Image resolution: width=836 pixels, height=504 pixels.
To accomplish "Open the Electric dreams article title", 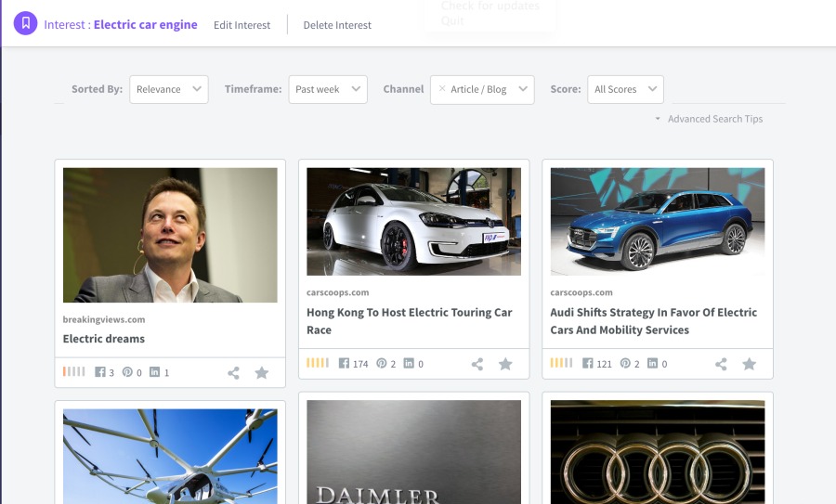I will coord(103,339).
